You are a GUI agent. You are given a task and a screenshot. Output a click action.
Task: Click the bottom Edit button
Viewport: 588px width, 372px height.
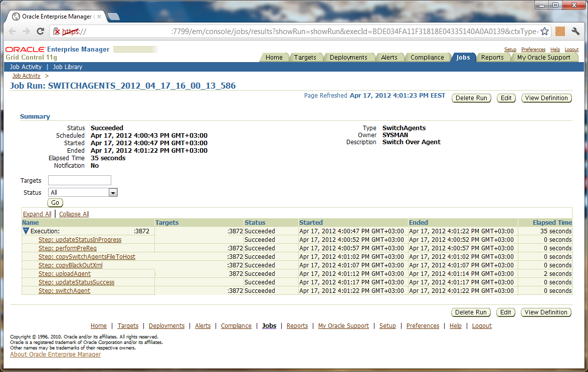505,312
